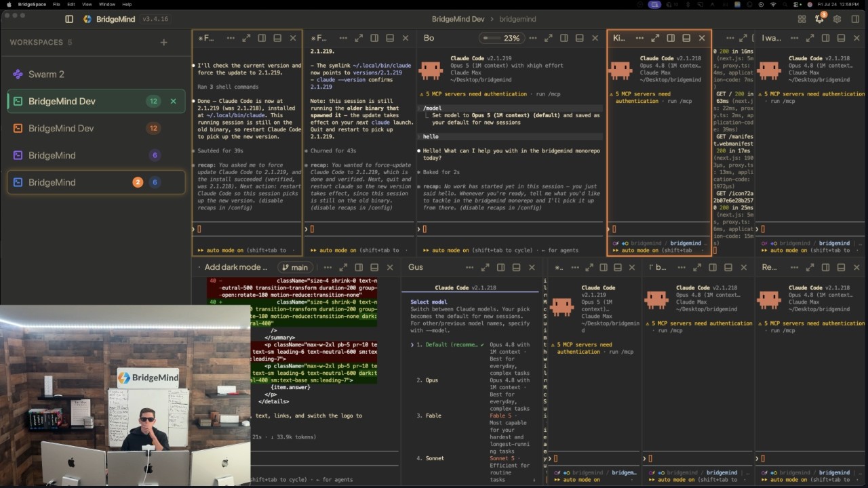The height and width of the screenshot is (488, 868).
Task: Toggle the right sidebar panel icon
Action: coord(854,19)
